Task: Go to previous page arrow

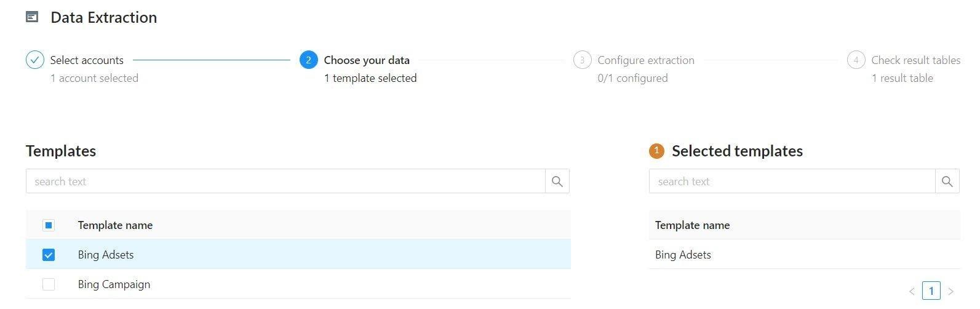Action: (912, 291)
